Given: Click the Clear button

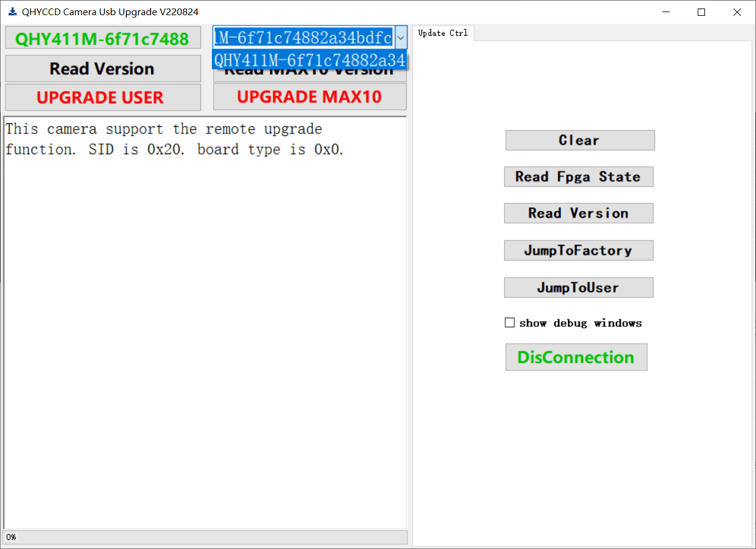Looking at the screenshot, I should [580, 140].
